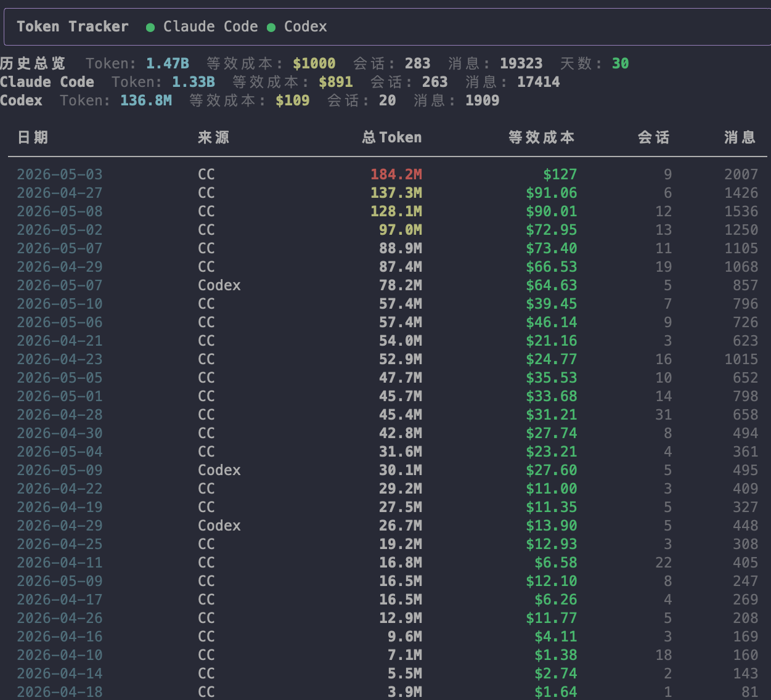Click the 等效成本 column header
Screen dimensions: 771x700
542,137
